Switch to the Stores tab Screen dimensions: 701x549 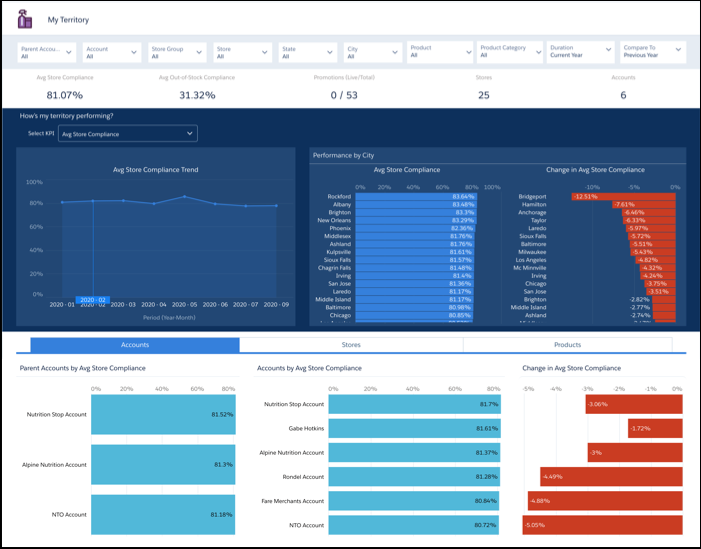point(351,345)
